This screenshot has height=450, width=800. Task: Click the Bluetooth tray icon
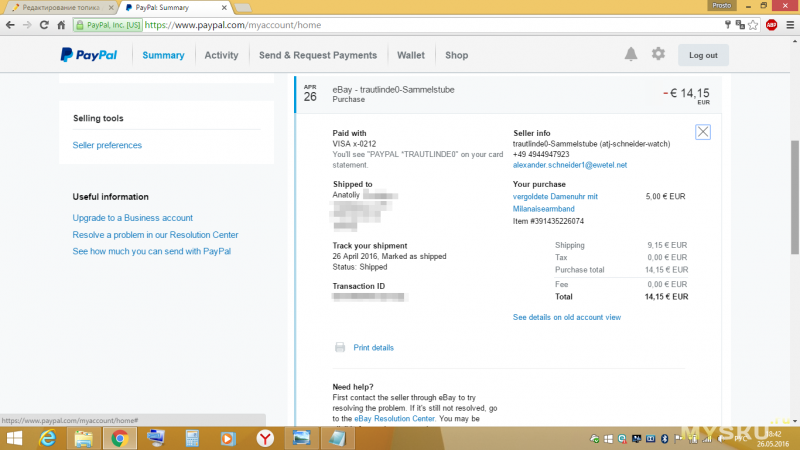(x=664, y=438)
